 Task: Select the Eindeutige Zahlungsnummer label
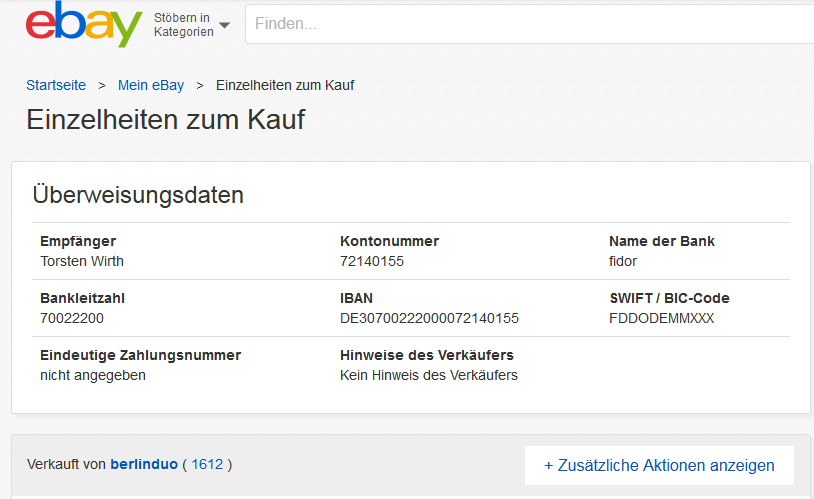[x=141, y=355]
